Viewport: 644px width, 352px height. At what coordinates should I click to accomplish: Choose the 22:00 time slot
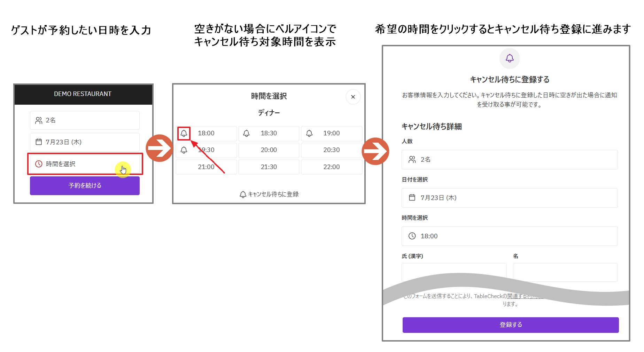(x=332, y=167)
